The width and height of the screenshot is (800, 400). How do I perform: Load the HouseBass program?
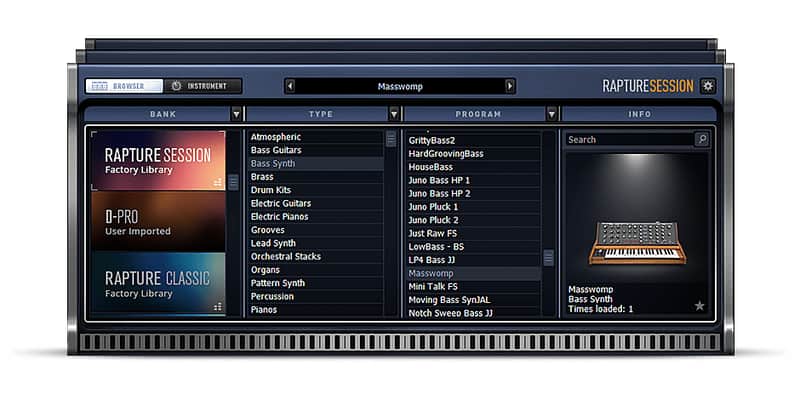473,167
